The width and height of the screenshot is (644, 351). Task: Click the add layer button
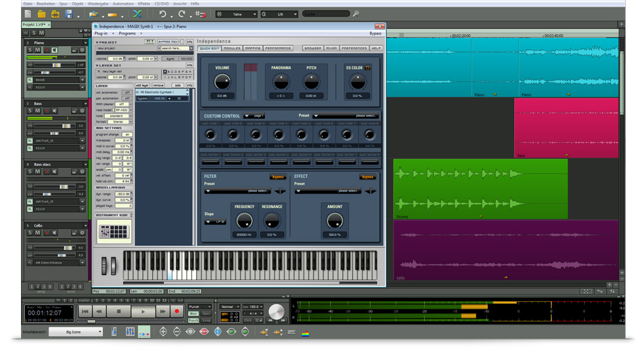pyautogui.click(x=142, y=85)
